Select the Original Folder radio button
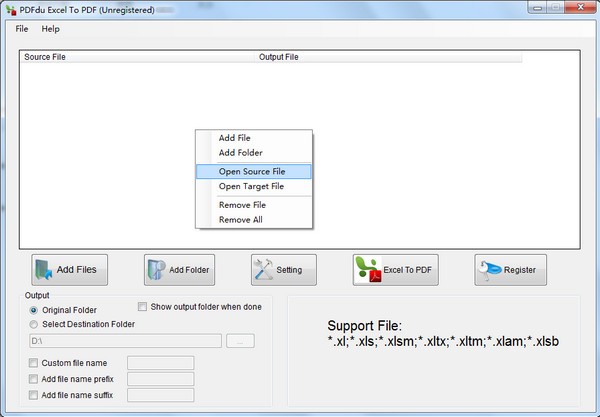The image size is (600, 417). [35, 310]
